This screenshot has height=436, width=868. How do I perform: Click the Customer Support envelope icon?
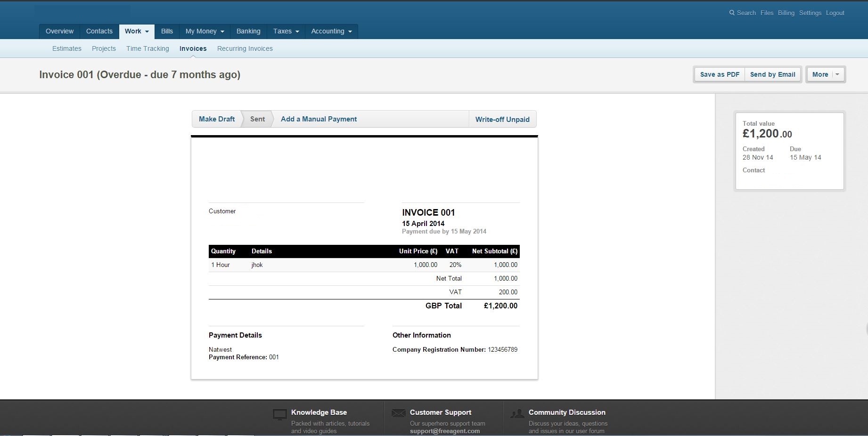click(x=398, y=413)
